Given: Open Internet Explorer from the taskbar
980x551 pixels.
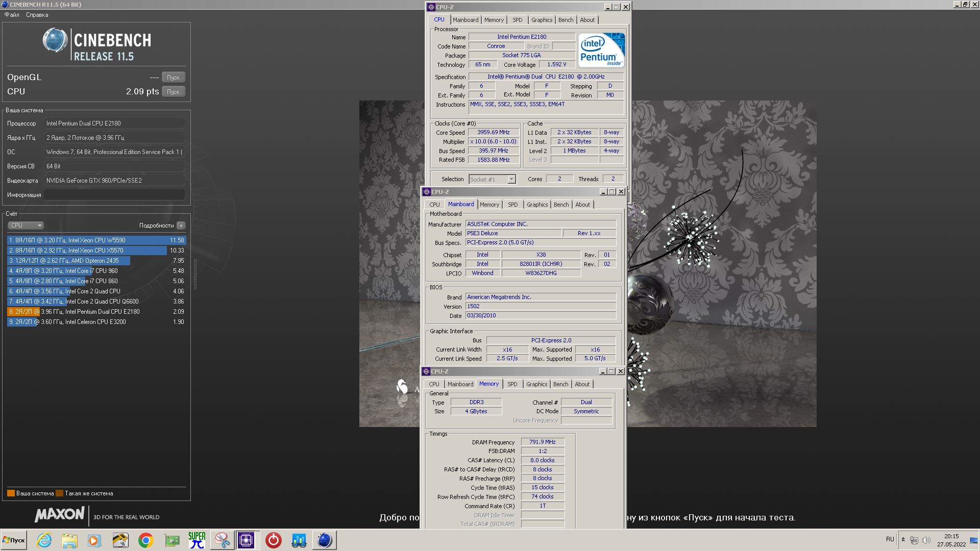Looking at the screenshot, I should [x=44, y=540].
